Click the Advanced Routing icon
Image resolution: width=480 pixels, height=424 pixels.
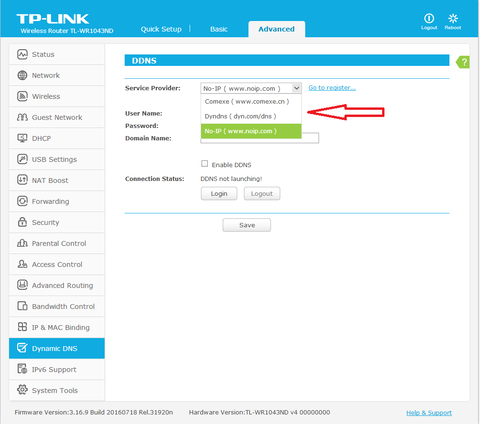point(22,285)
